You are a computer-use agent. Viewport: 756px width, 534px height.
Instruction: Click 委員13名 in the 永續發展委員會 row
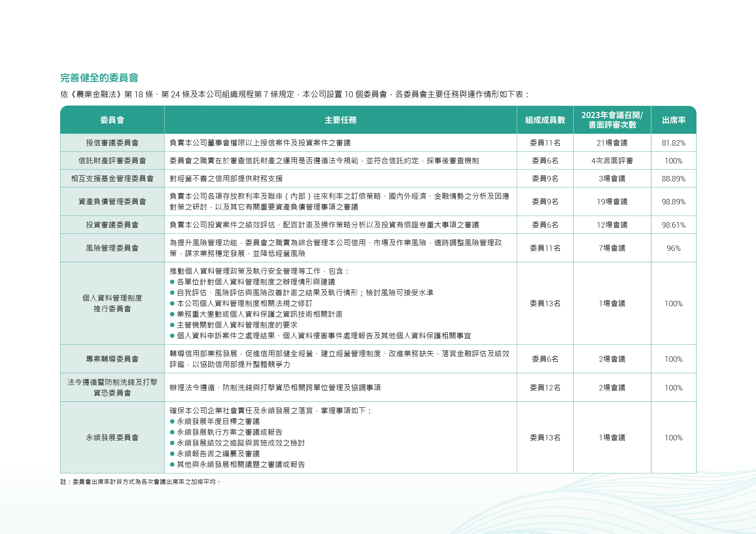point(545,438)
